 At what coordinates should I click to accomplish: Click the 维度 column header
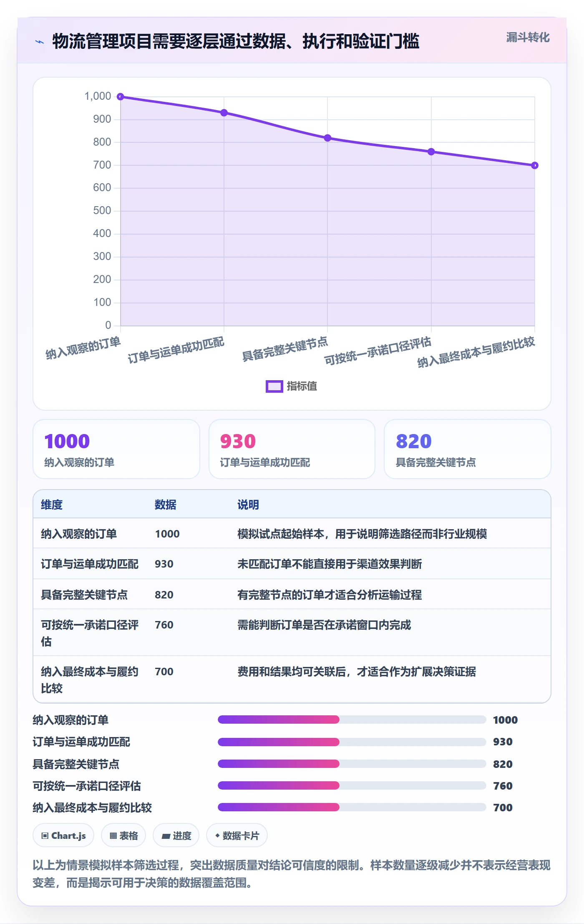coord(52,505)
